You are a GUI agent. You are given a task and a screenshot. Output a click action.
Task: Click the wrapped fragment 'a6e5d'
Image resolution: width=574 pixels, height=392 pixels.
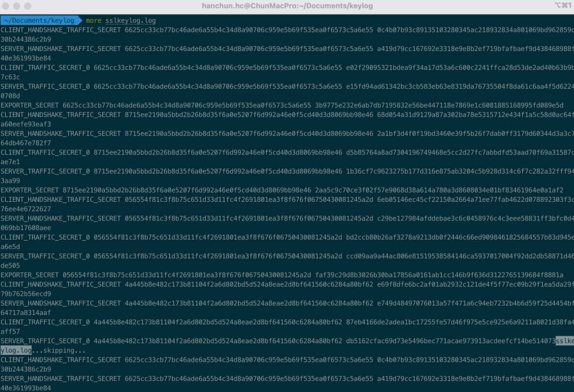tap(10, 246)
